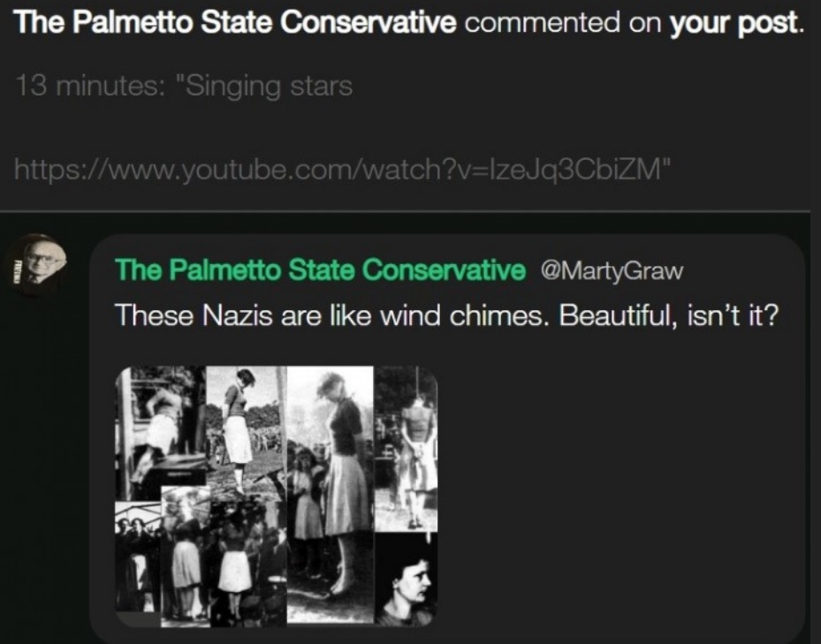Open the tall center photo in collage

pyautogui.click(x=331, y=495)
